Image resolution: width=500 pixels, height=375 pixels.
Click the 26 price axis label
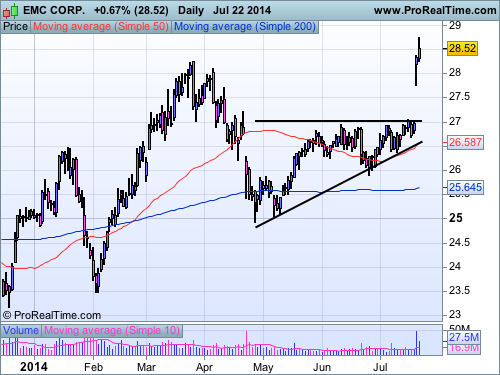click(x=455, y=169)
